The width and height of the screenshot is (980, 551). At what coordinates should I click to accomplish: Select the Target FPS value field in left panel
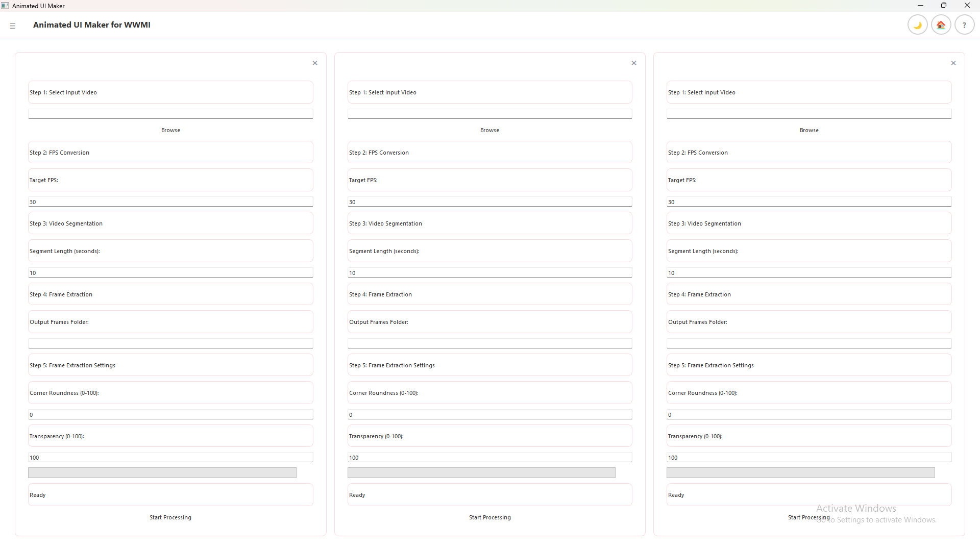click(170, 201)
